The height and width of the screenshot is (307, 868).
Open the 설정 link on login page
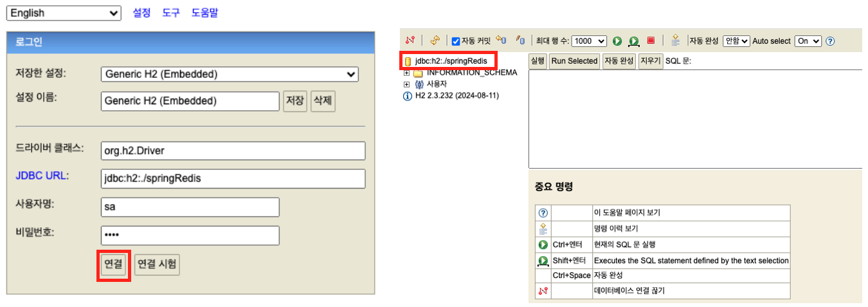coord(141,12)
